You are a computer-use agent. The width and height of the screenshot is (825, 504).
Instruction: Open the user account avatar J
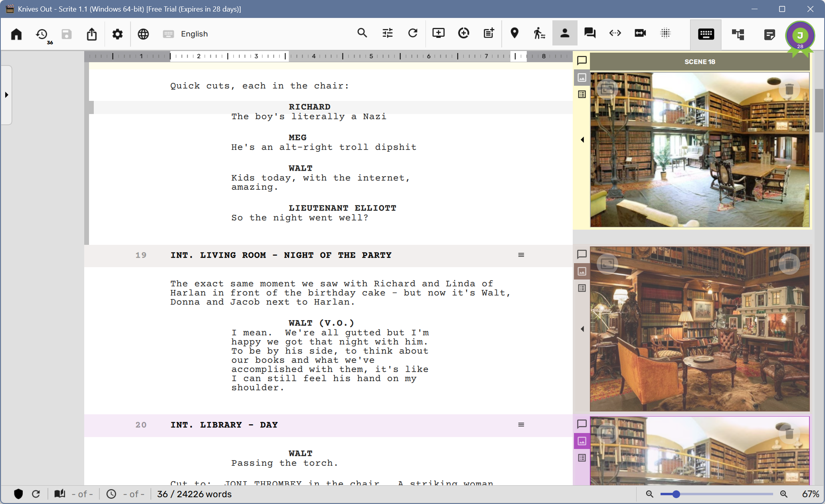[x=800, y=36]
